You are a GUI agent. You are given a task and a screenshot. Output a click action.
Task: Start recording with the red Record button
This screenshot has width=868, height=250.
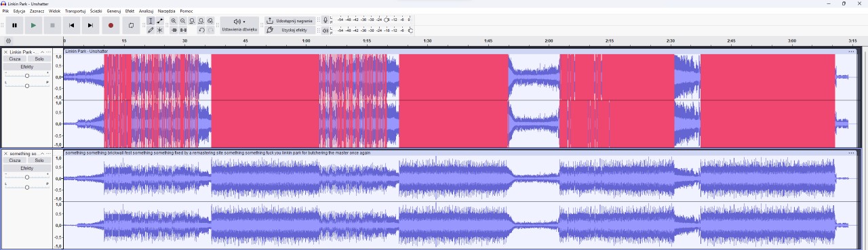(x=111, y=26)
